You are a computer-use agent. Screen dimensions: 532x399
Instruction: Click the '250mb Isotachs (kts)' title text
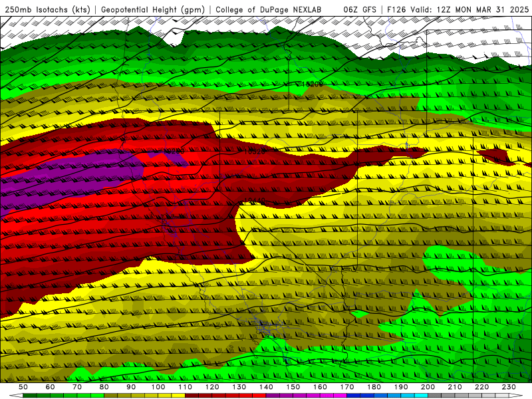(x=47, y=10)
